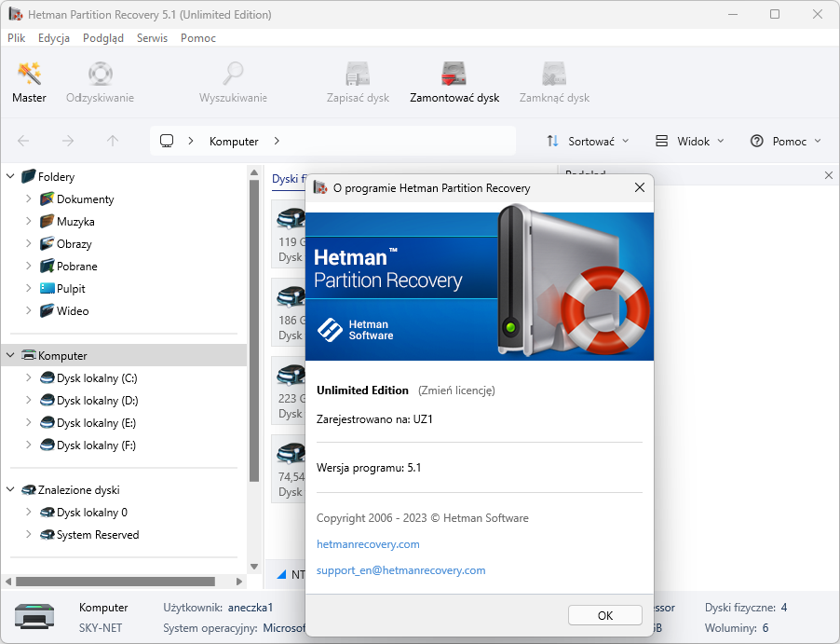
Task: Open Wyszukiwanie magnifier tool
Action: (233, 74)
